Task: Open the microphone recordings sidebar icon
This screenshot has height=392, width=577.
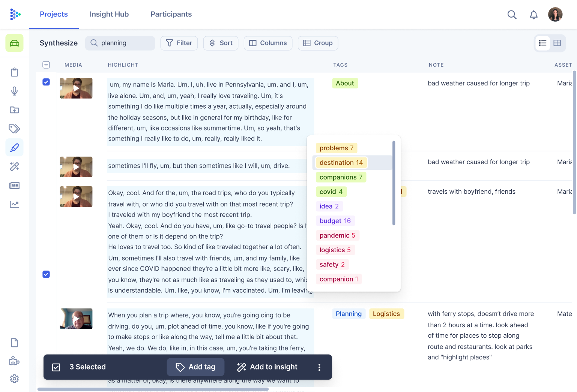Action: tap(14, 91)
